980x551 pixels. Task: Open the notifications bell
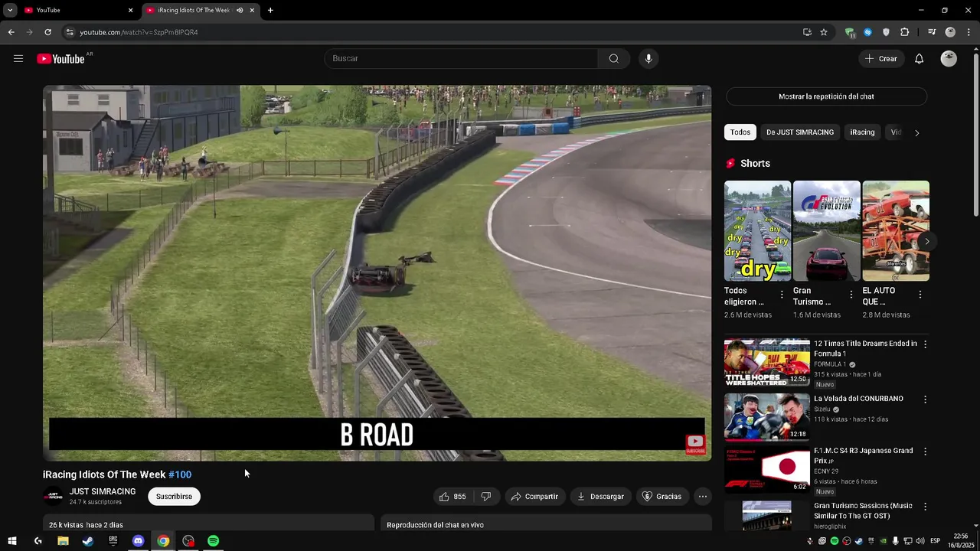coord(919,59)
